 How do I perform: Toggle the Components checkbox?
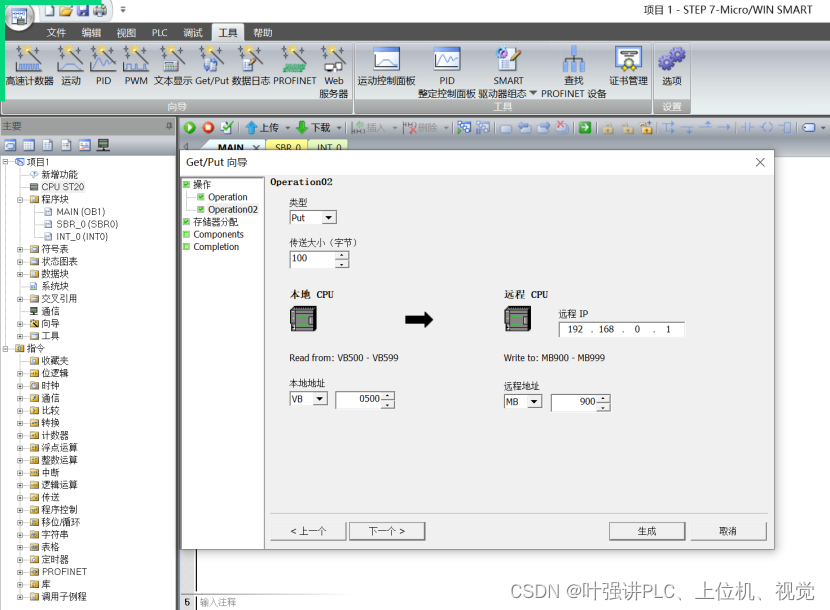pos(186,234)
